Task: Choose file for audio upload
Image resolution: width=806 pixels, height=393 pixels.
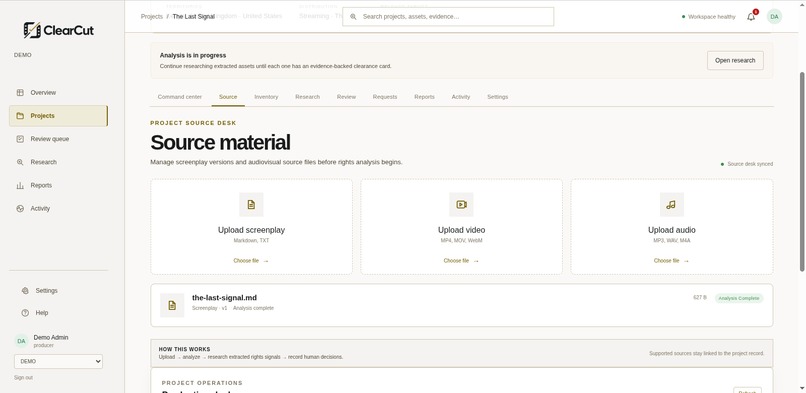Action: 671,261
